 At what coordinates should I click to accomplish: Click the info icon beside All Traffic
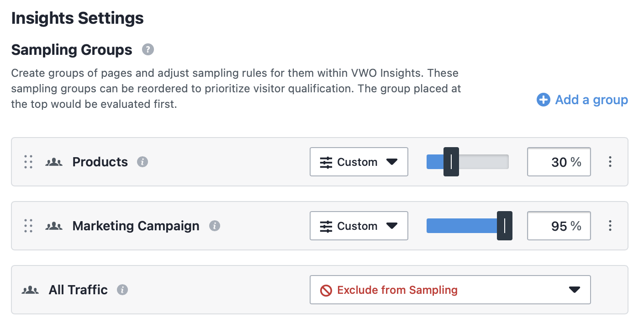click(122, 290)
